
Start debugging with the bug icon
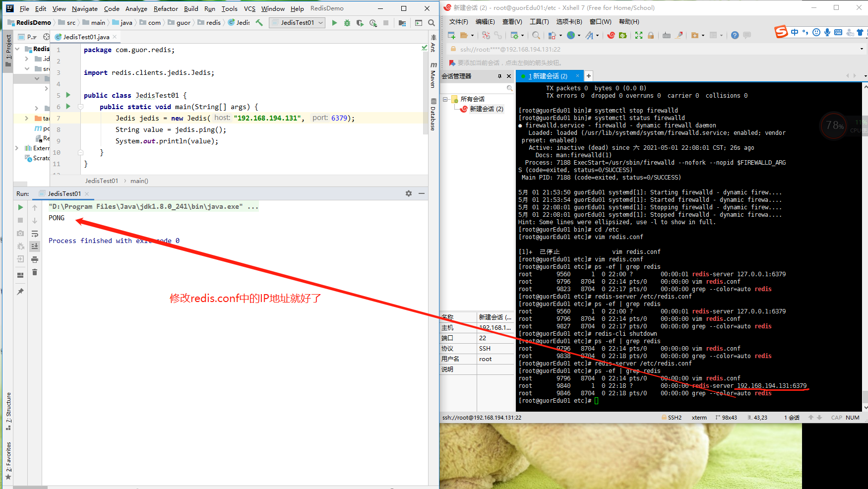pyautogui.click(x=347, y=23)
